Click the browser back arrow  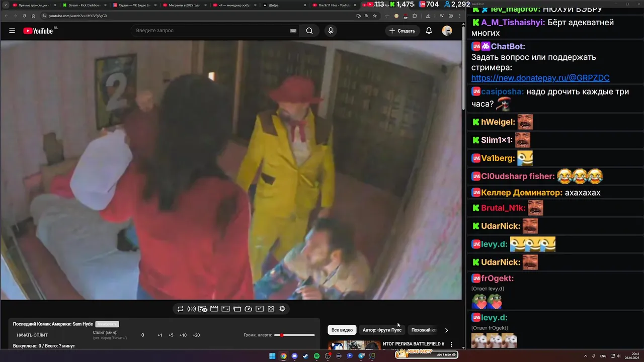click(x=6, y=16)
